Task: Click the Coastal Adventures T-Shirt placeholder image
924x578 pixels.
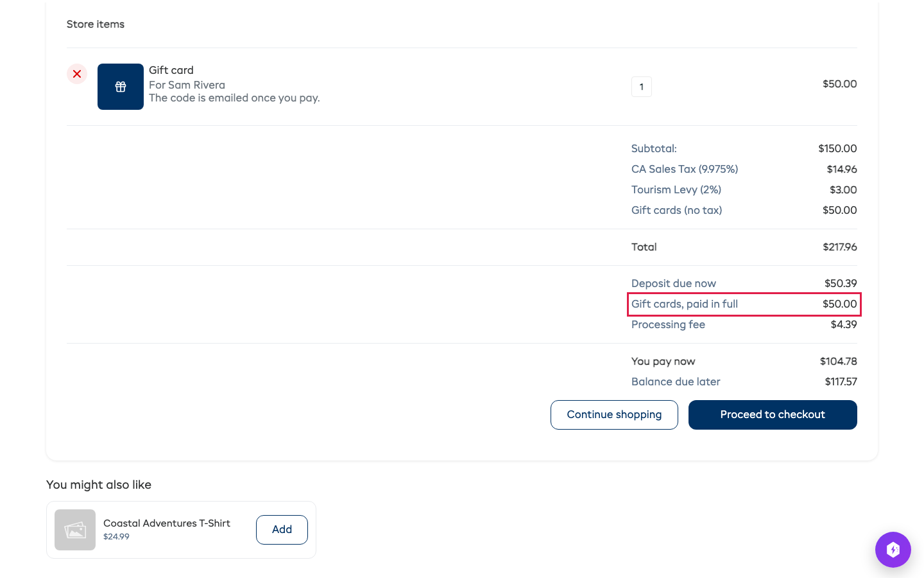Action: coord(75,530)
